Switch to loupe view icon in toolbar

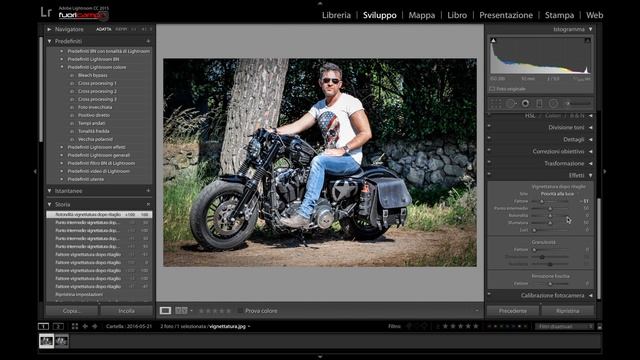pos(165,311)
